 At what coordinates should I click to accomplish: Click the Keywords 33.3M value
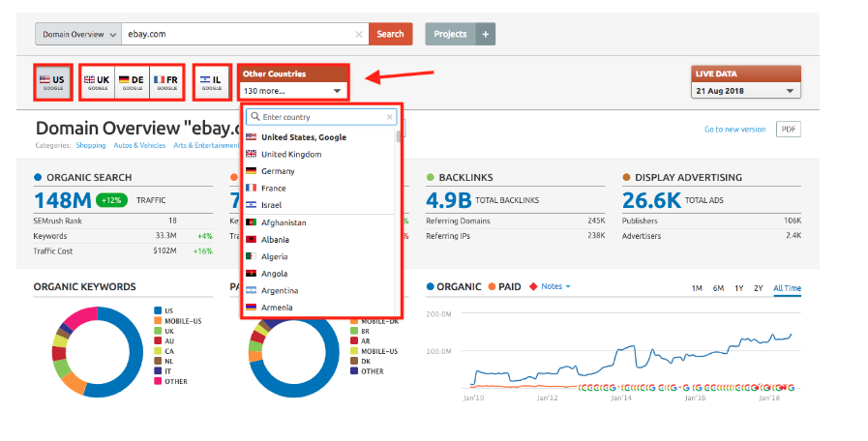pos(166,236)
